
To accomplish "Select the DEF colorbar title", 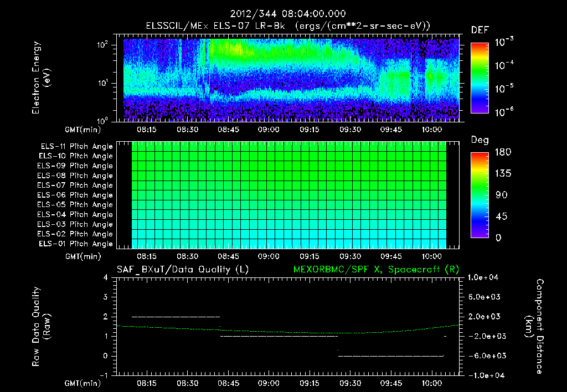I will [480, 30].
